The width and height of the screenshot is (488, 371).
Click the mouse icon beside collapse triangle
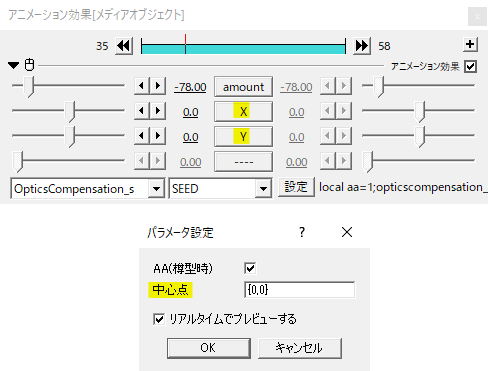coord(30,65)
